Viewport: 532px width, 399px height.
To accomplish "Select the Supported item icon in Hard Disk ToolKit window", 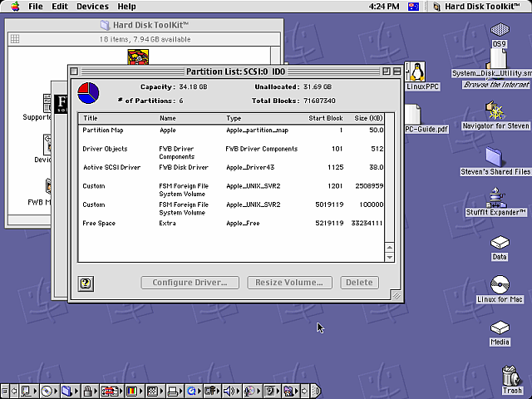I will 47,103.
